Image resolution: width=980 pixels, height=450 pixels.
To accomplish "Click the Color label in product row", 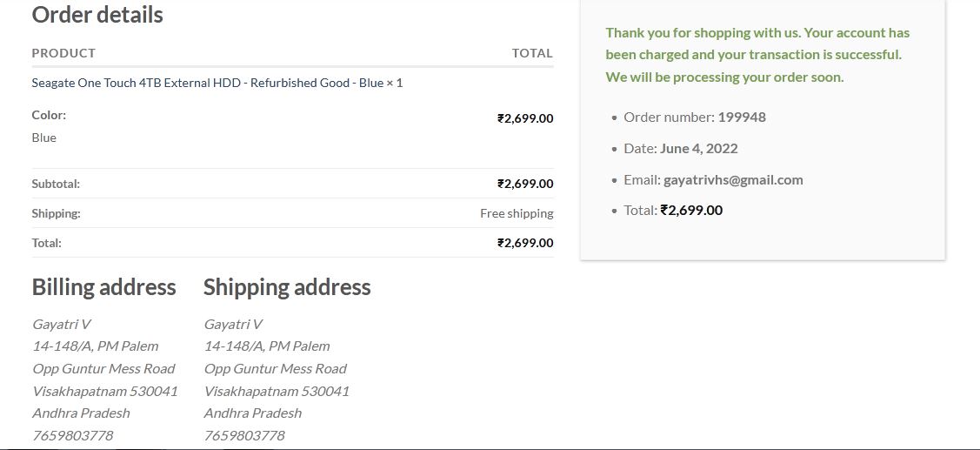I will coord(49,115).
